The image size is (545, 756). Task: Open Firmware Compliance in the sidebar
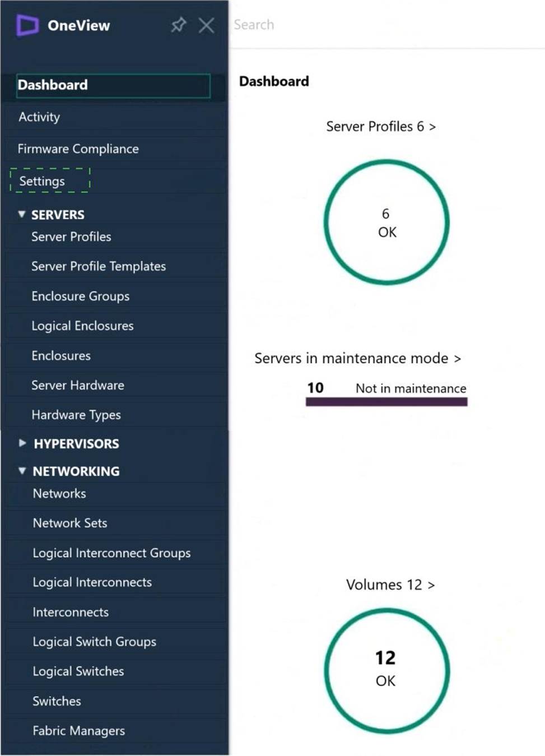point(78,149)
